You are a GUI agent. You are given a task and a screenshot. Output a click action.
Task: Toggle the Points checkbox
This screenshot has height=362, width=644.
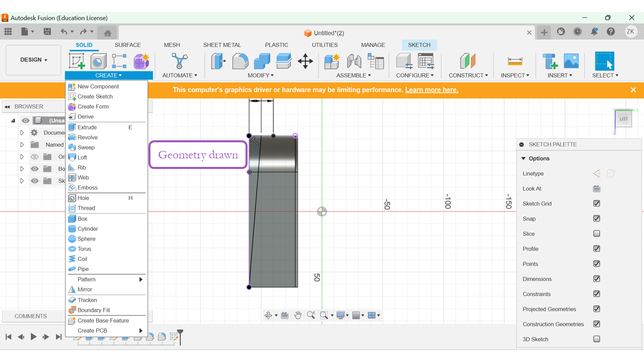tap(597, 264)
